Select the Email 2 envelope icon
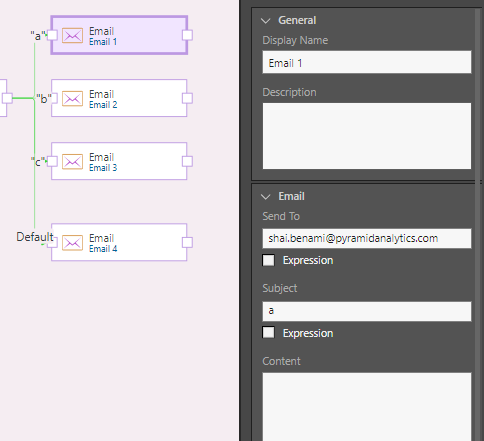The image size is (484, 441). 72,99
